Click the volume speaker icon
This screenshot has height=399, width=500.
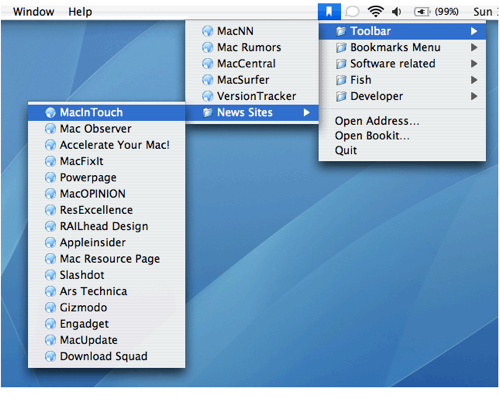397,12
